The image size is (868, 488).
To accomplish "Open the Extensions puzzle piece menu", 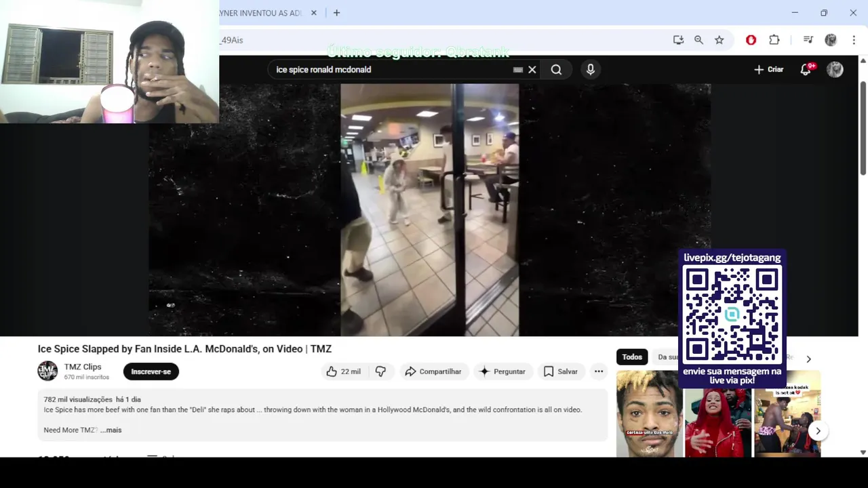I will click(774, 40).
